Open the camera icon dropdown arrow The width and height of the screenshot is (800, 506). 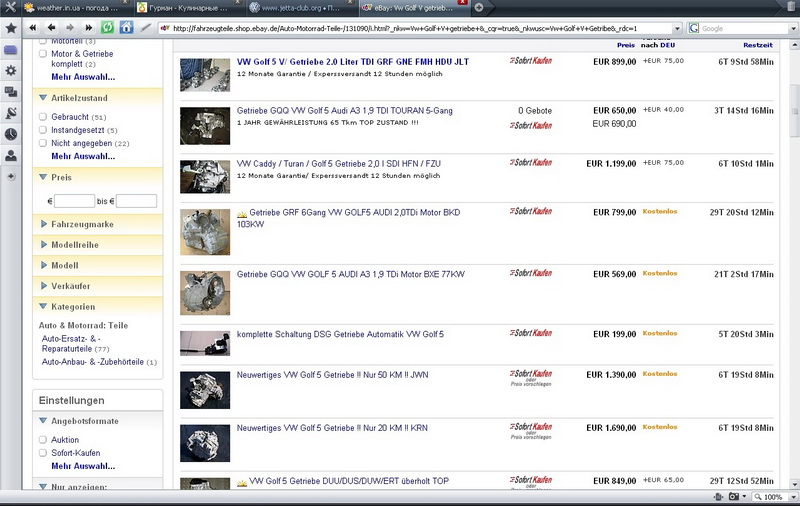pyautogui.click(x=744, y=497)
